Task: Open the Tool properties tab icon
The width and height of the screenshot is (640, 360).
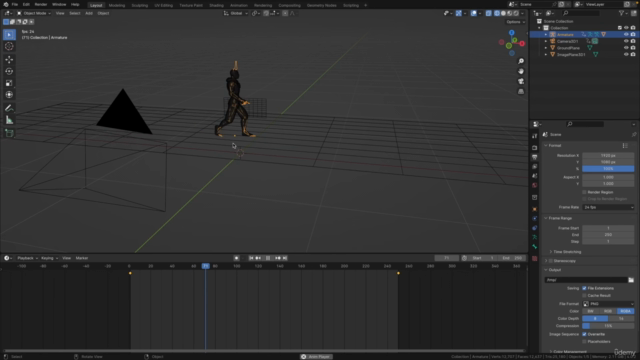Action: pyautogui.click(x=535, y=136)
